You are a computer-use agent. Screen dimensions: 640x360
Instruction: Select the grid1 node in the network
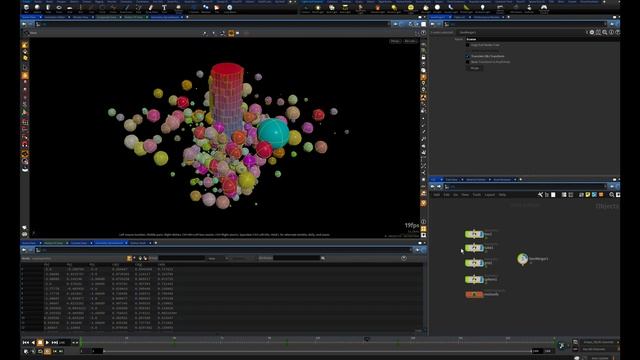point(474,263)
